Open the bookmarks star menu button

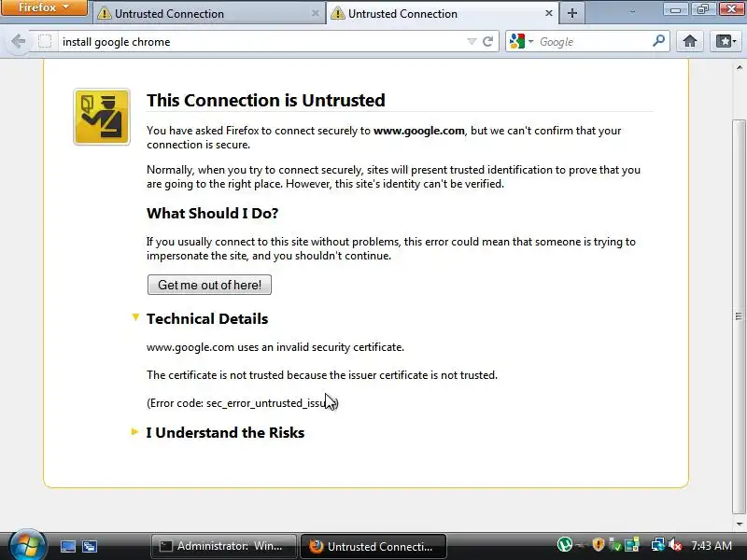[726, 42]
